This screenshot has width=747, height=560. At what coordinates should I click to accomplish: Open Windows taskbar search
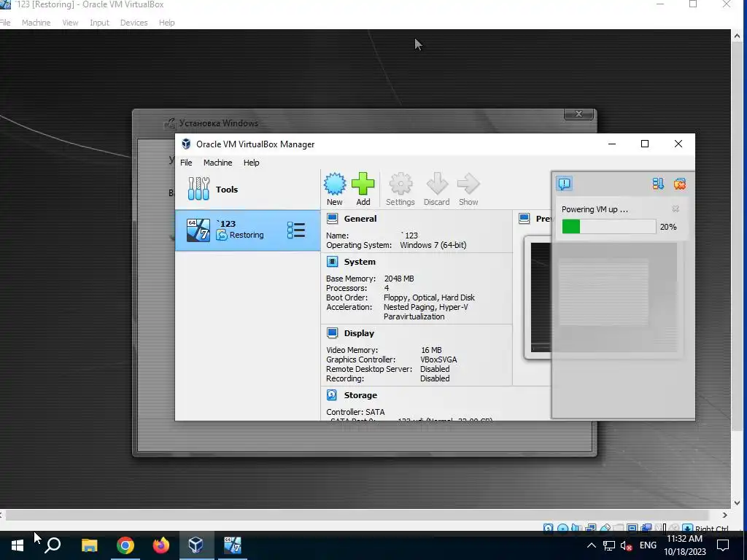click(x=53, y=545)
